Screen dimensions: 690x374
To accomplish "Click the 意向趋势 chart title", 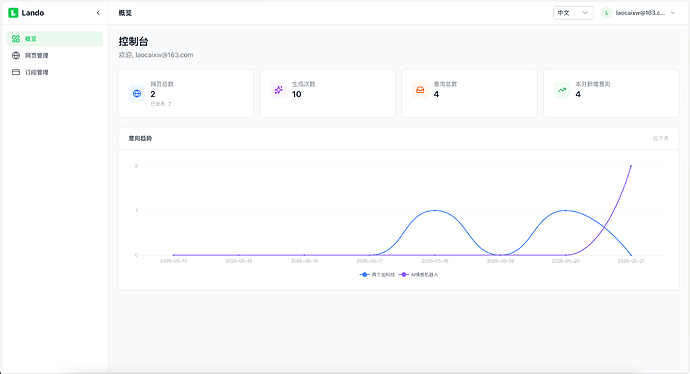I will pos(140,138).
